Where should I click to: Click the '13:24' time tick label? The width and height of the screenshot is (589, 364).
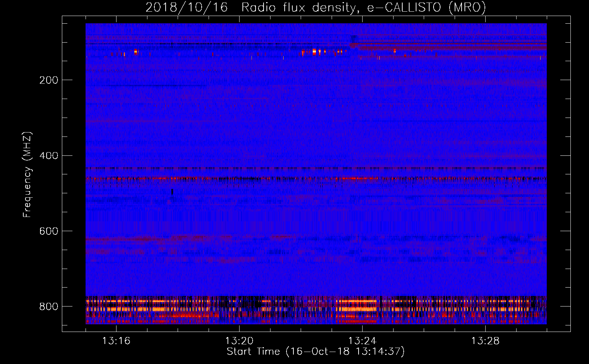point(362,341)
